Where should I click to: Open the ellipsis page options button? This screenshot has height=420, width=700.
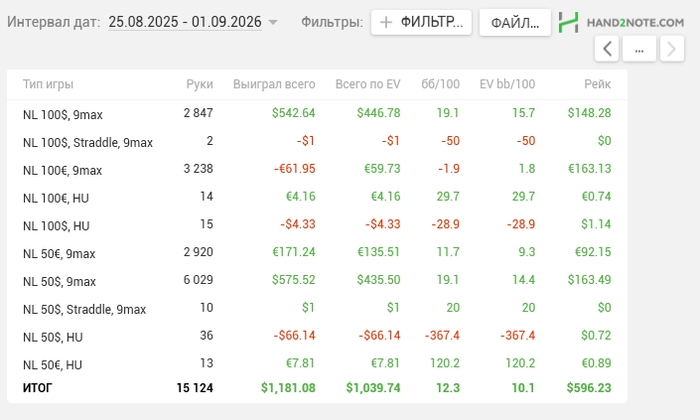pyautogui.click(x=640, y=48)
